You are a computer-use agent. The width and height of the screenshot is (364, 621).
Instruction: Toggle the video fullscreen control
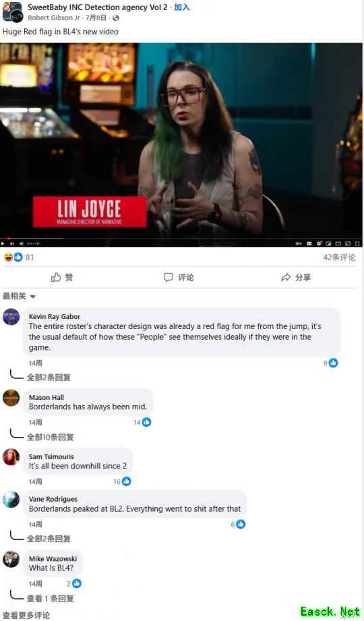[357, 243]
